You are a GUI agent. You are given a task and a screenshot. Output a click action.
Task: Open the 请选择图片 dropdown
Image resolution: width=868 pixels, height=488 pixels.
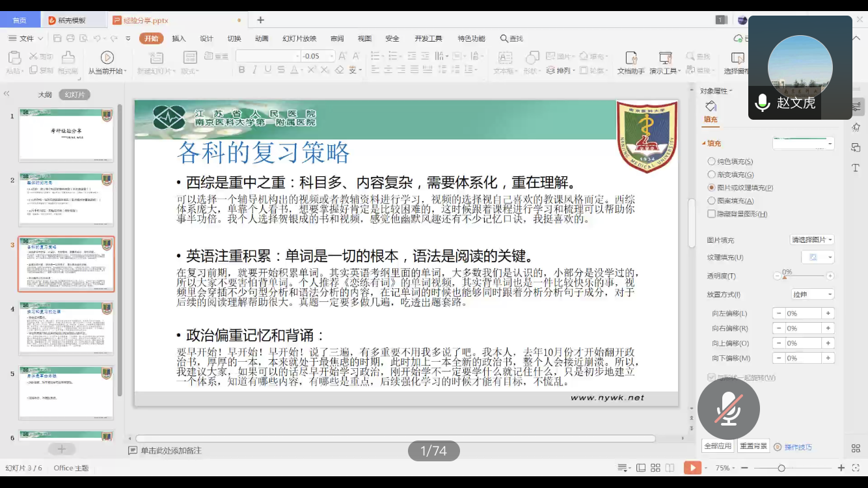(812, 240)
